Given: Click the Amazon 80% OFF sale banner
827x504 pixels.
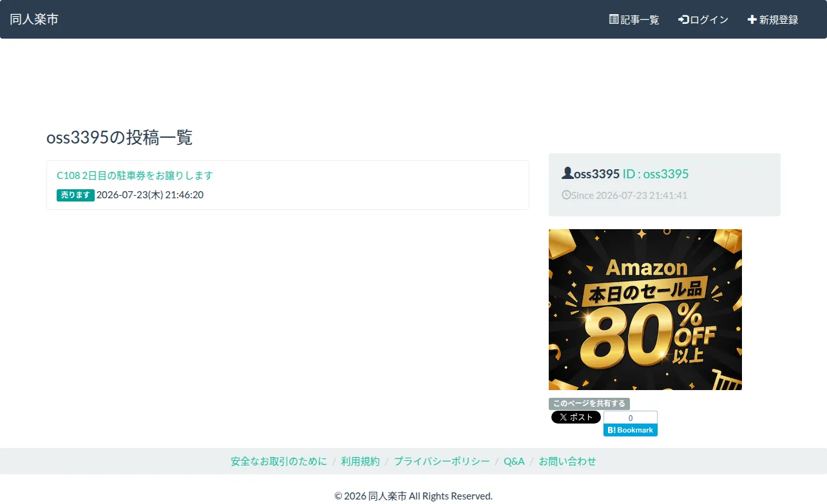Looking at the screenshot, I should click(x=645, y=310).
